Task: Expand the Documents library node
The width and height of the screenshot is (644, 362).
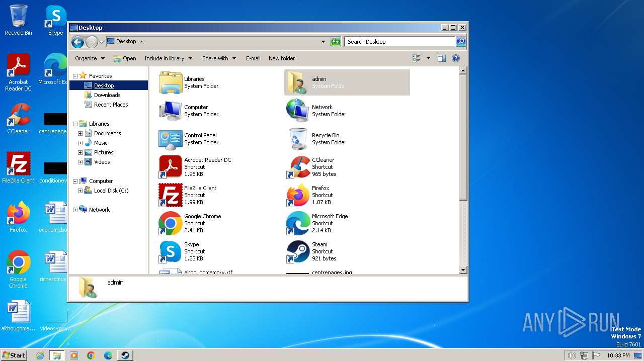Action: [x=80, y=133]
